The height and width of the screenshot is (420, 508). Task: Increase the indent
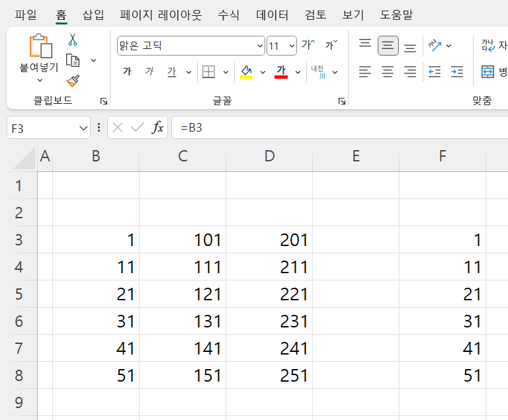click(x=457, y=71)
